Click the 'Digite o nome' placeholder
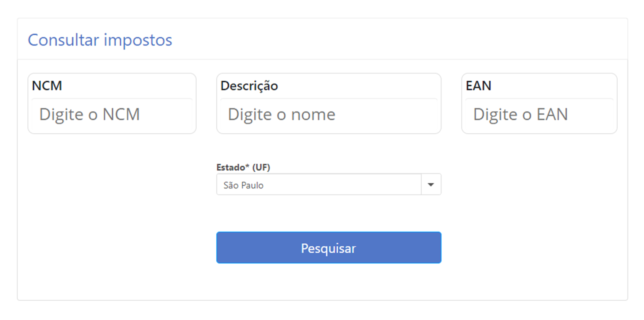 click(x=281, y=115)
